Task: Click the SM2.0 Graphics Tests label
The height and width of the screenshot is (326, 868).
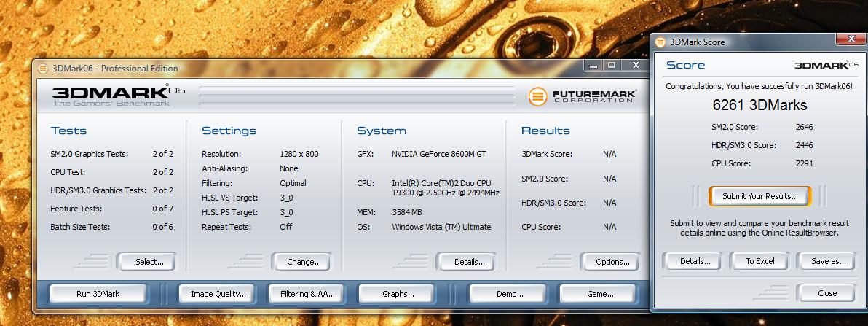Action: point(89,154)
